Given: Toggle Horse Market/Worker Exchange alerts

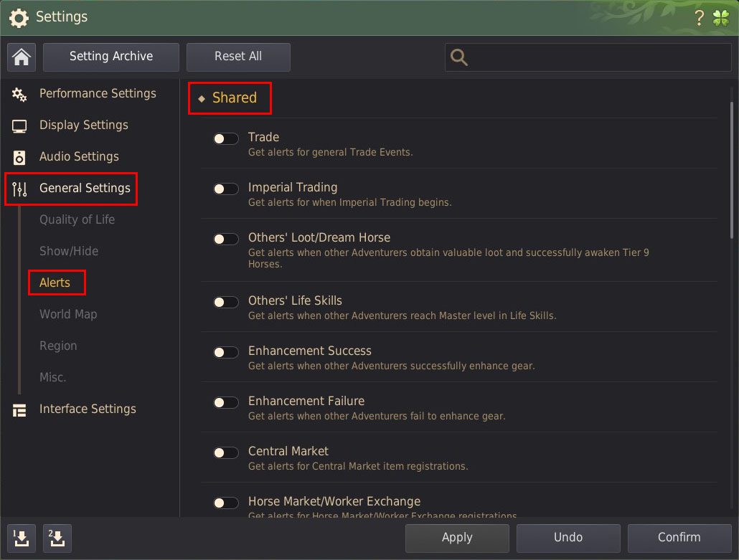Looking at the screenshot, I should (x=226, y=503).
